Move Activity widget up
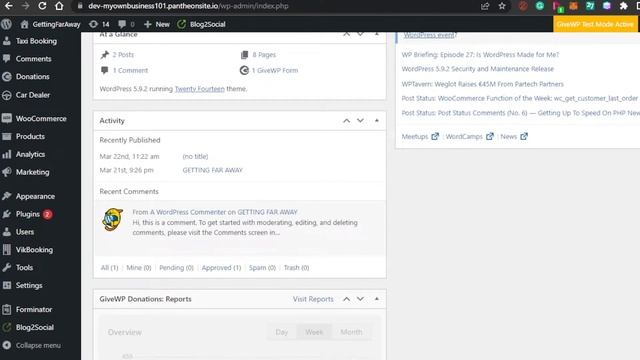Image resolution: width=640 pixels, height=360 pixels. tap(346, 121)
